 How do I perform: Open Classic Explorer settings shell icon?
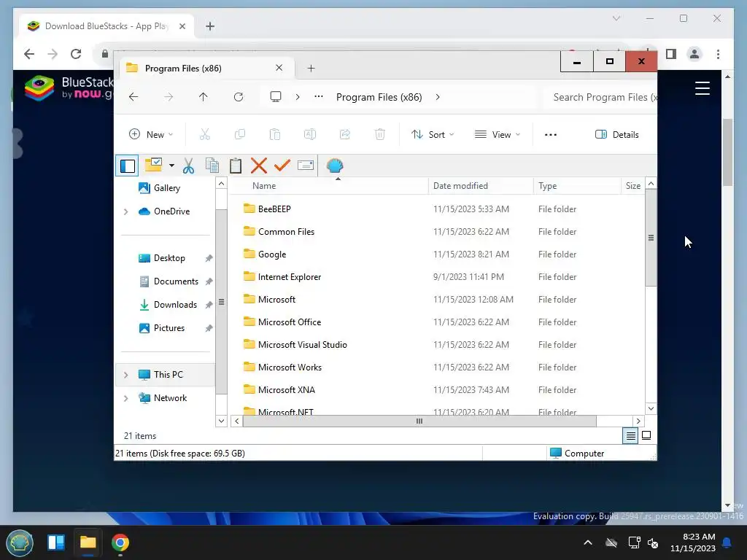point(335,166)
